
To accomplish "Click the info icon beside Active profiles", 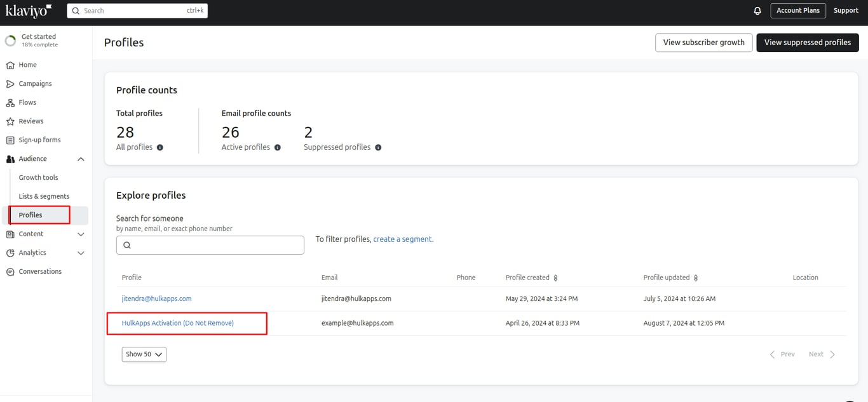I will click(278, 147).
